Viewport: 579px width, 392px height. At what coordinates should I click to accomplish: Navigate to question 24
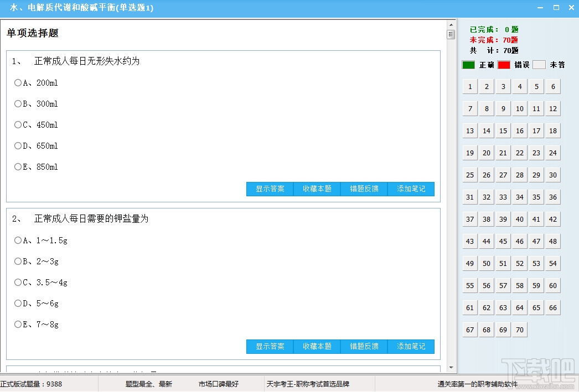coord(553,153)
